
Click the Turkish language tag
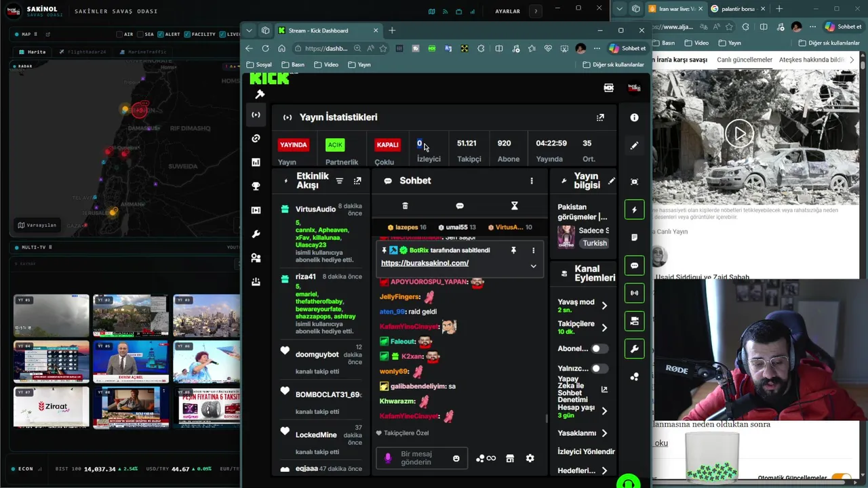[595, 243]
